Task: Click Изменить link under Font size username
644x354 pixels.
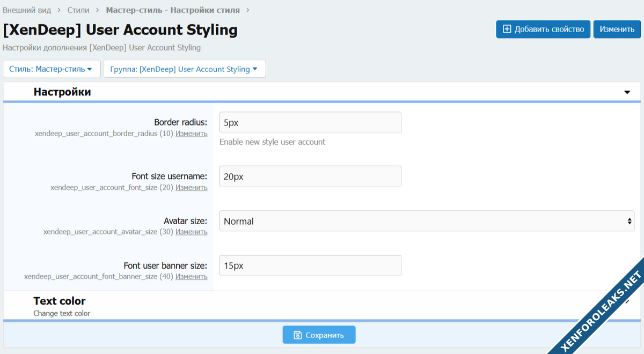Action: click(191, 187)
